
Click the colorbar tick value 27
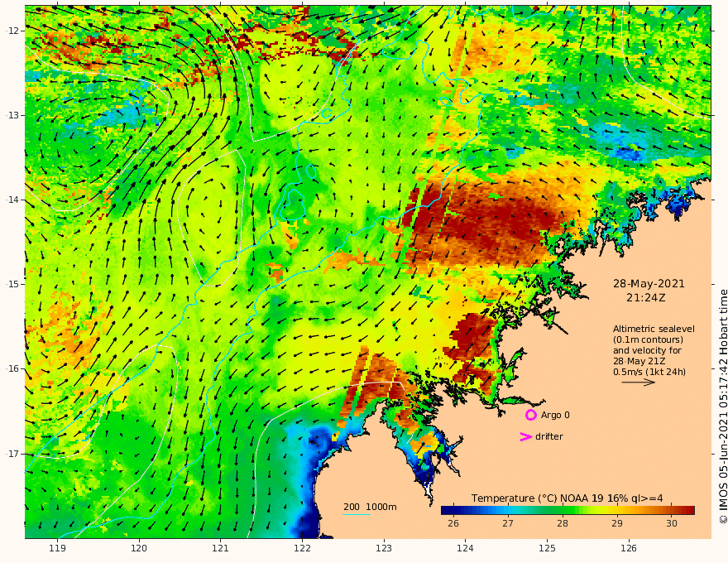[508, 523]
